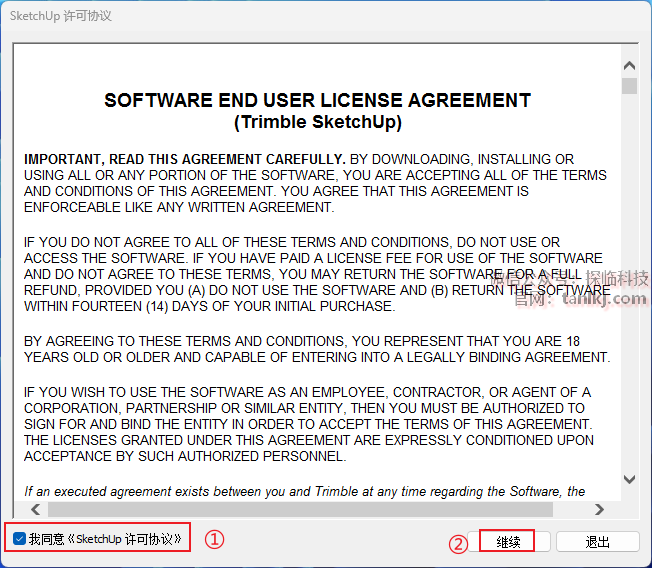Image resolution: width=652 pixels, height=568 pixels.
Task: Click the 继续 button
Action: point(508,541)
